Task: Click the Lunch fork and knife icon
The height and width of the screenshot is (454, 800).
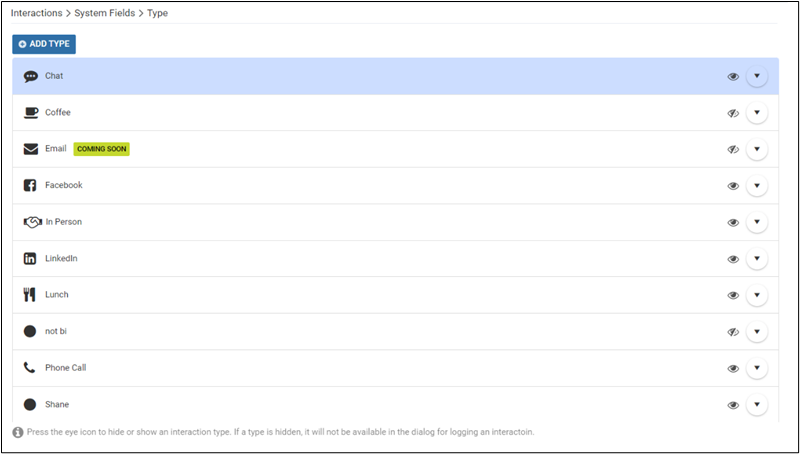Action: [x=30, y=295]
